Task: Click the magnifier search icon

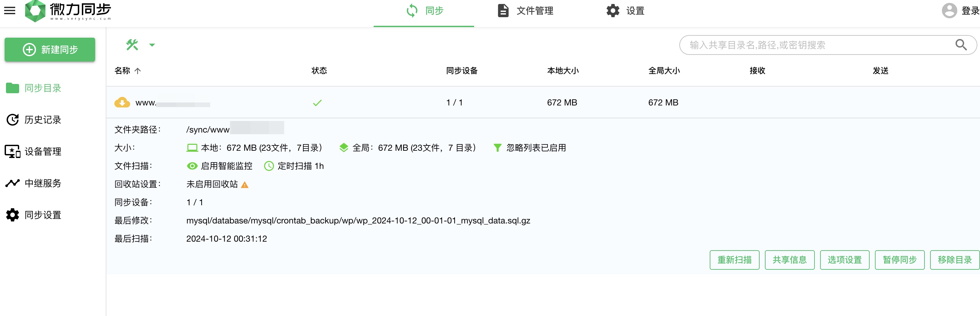Action: point(961,45)
